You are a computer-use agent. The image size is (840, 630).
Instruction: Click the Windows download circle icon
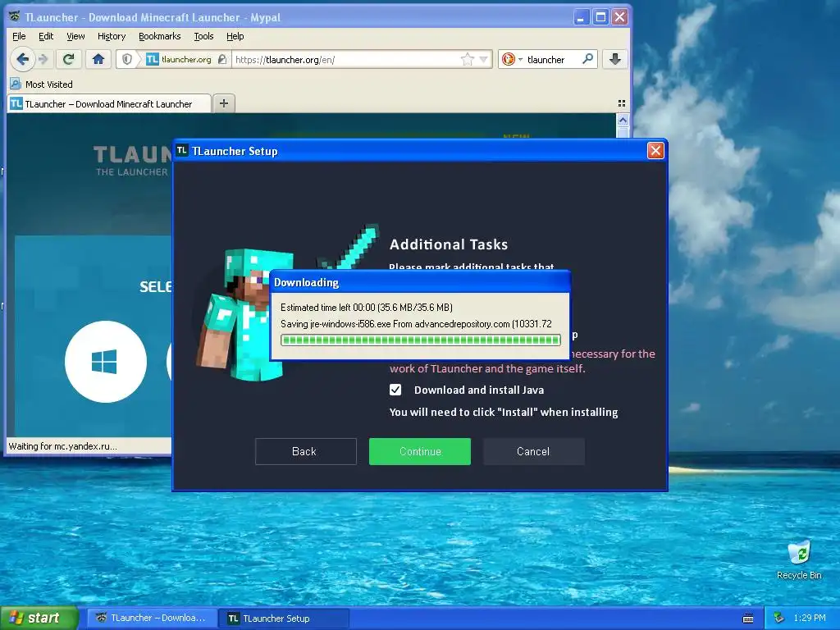[106, 362]
